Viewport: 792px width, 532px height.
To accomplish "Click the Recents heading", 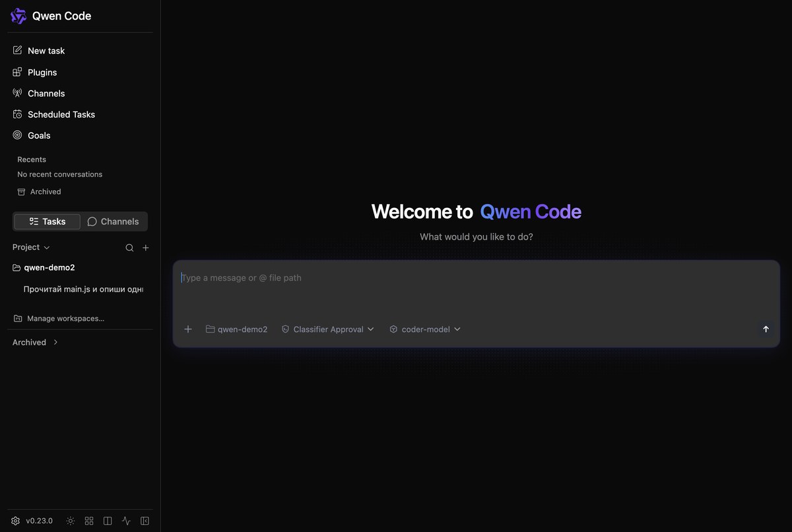I will tap(32, 159).
